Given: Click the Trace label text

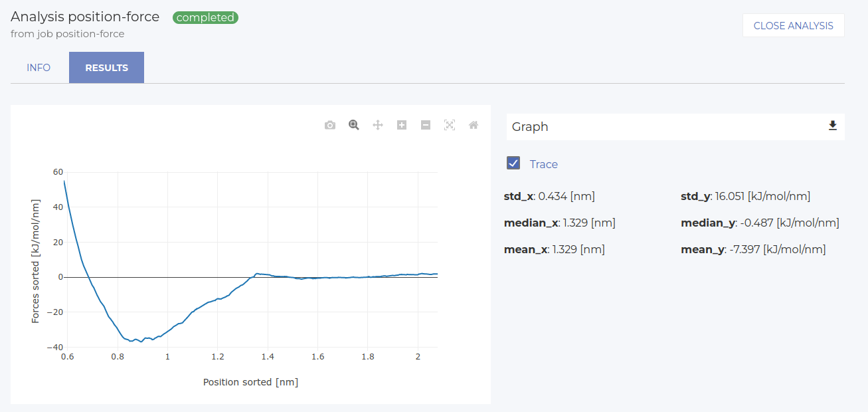Looking at the screenshot, I should (543, 164).
